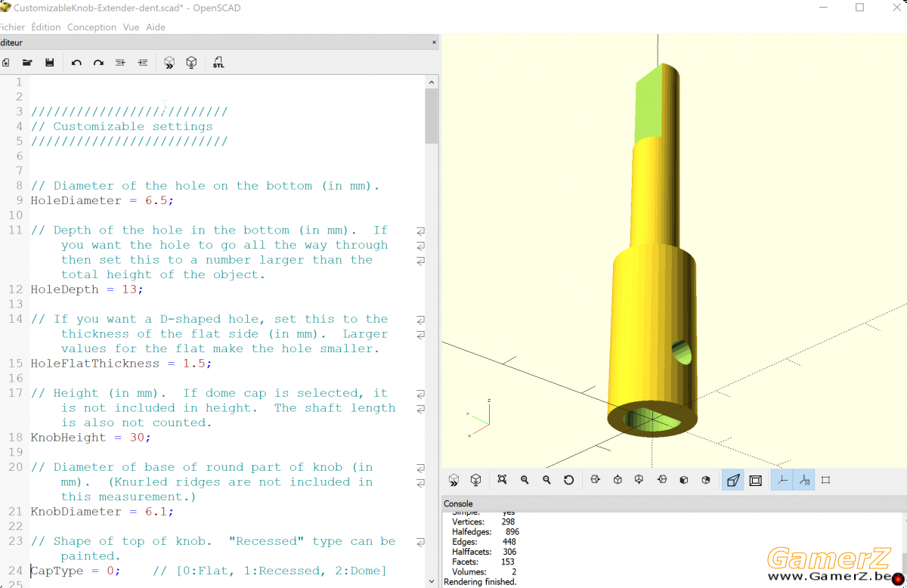Switch to the top view
This screenshot has width=907, height=588.
pyautogui.click(x=618, y=480)
